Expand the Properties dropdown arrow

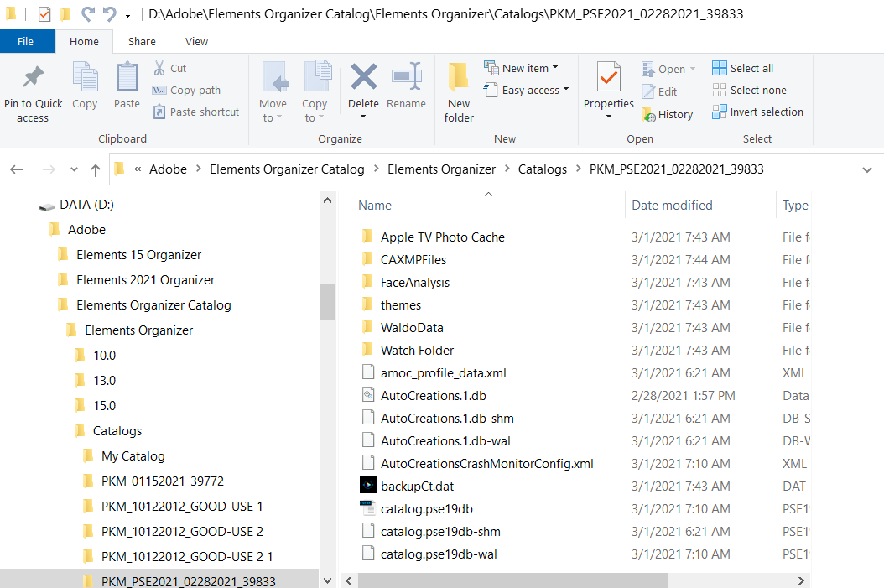609,117
